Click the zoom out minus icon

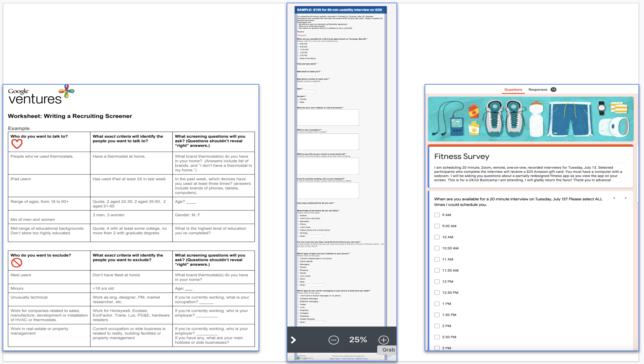(x=334, y=340)
